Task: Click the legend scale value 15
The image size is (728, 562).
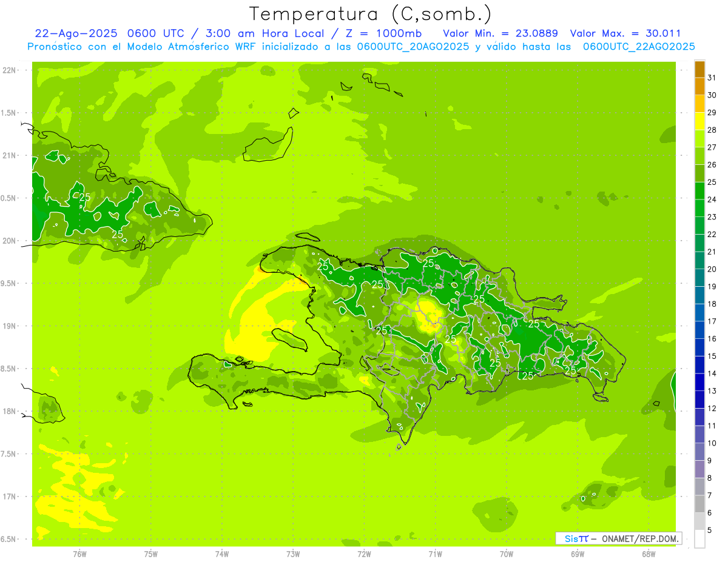Action: (712, 356)
